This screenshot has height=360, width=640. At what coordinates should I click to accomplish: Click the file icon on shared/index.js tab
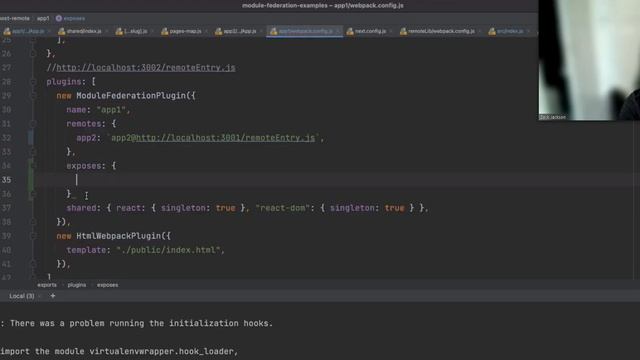click(x=62, y=31)
